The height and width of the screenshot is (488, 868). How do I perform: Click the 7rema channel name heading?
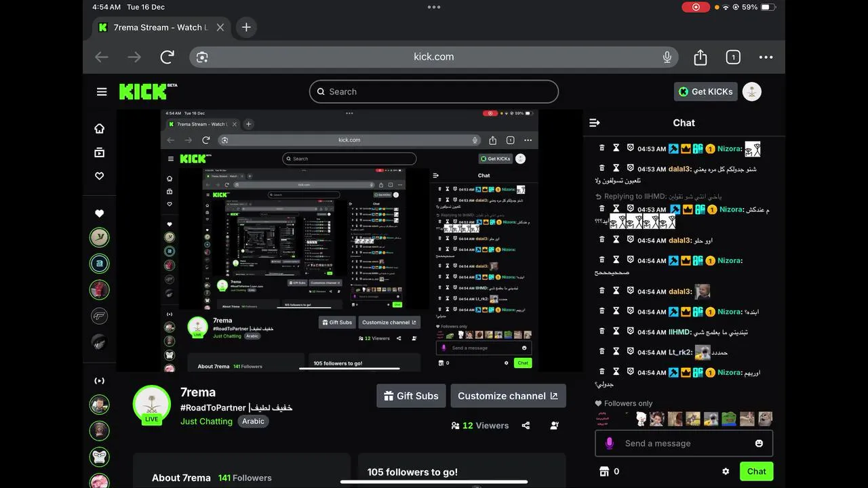tap(198, 392)
